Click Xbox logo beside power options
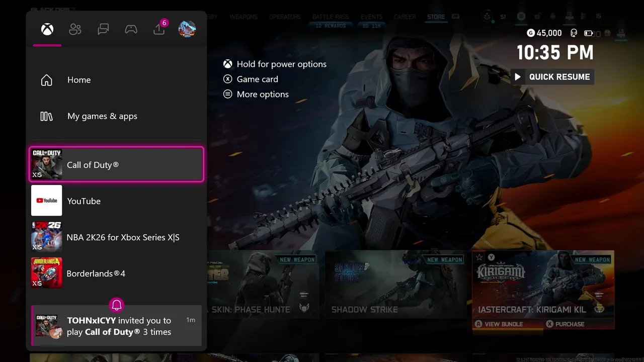Screen dimensions: 644x362 228,64
